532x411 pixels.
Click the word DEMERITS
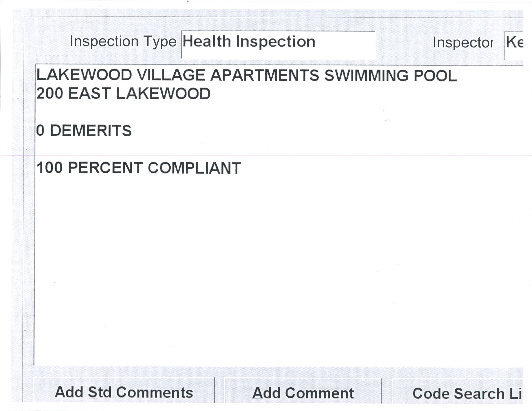[x=91, y=131]
